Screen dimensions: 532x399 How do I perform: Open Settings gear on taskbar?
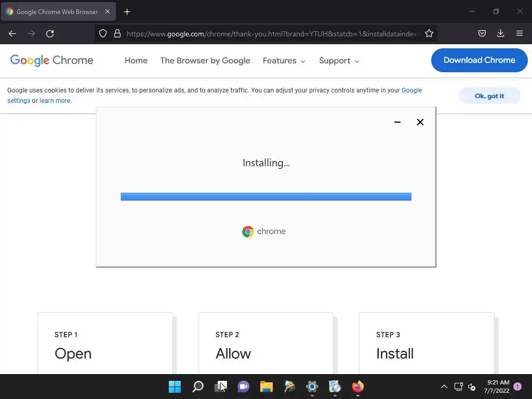312,387
